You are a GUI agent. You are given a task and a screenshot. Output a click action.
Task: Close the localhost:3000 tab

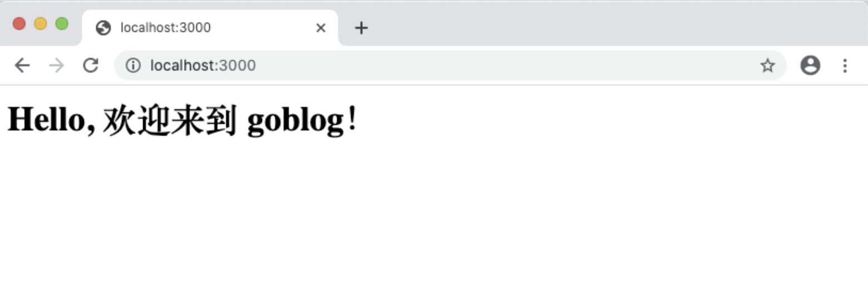tap(320, 28)
